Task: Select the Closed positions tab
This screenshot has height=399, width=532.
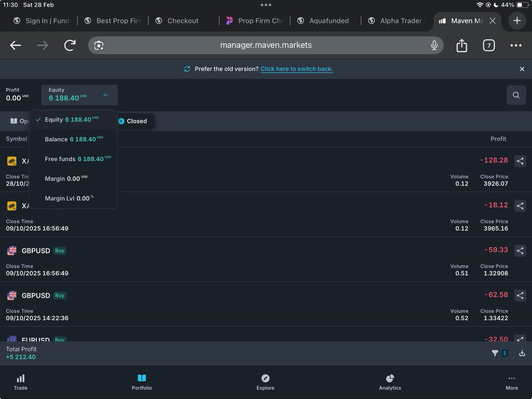Action: pyautogui.click(x=132, y=121)
